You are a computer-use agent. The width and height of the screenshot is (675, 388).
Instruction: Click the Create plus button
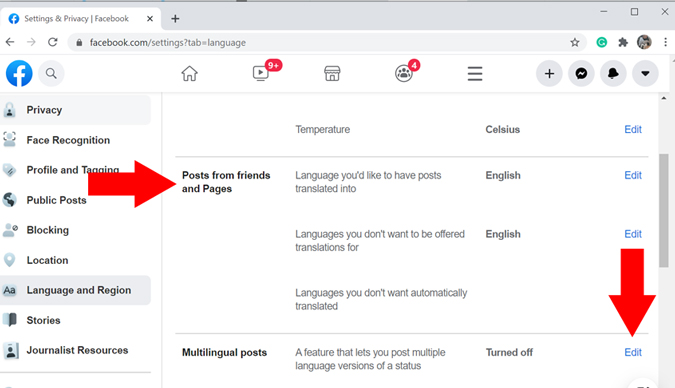click(x=549, y=73)
